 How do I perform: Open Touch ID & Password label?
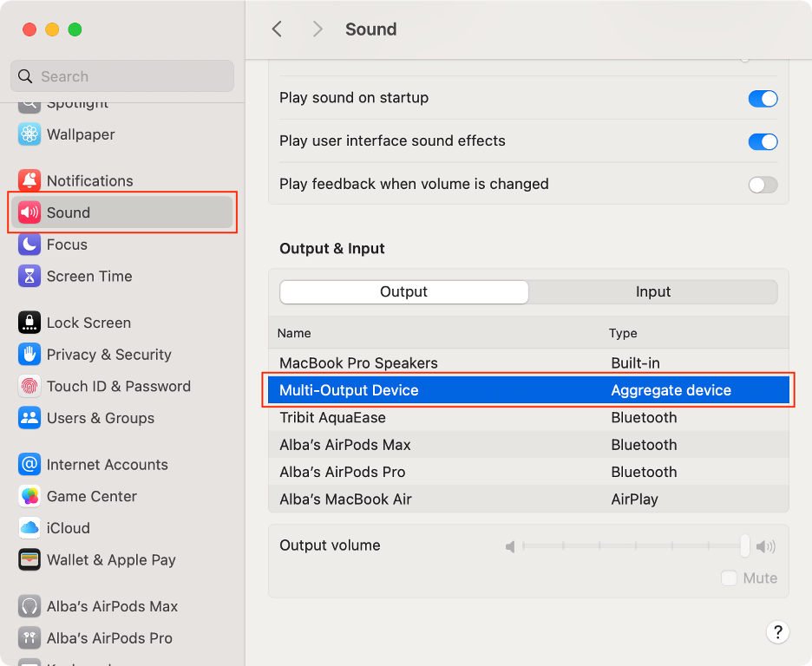(x=119, y=386)
